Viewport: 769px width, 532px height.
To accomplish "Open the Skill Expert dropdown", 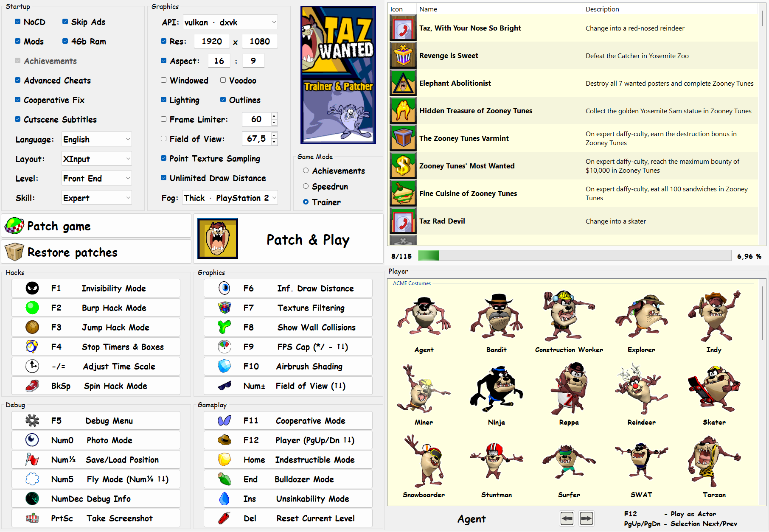I will coord(97,198).
